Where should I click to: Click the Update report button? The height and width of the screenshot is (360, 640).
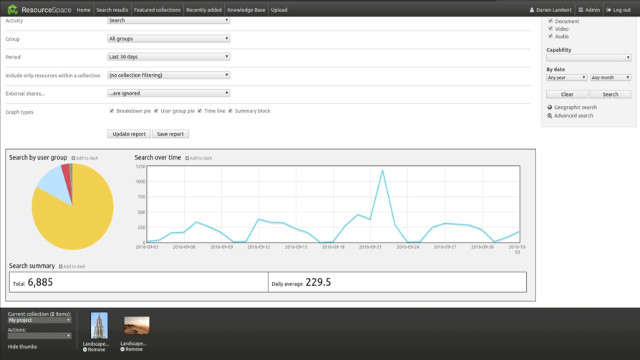(129, 134)
